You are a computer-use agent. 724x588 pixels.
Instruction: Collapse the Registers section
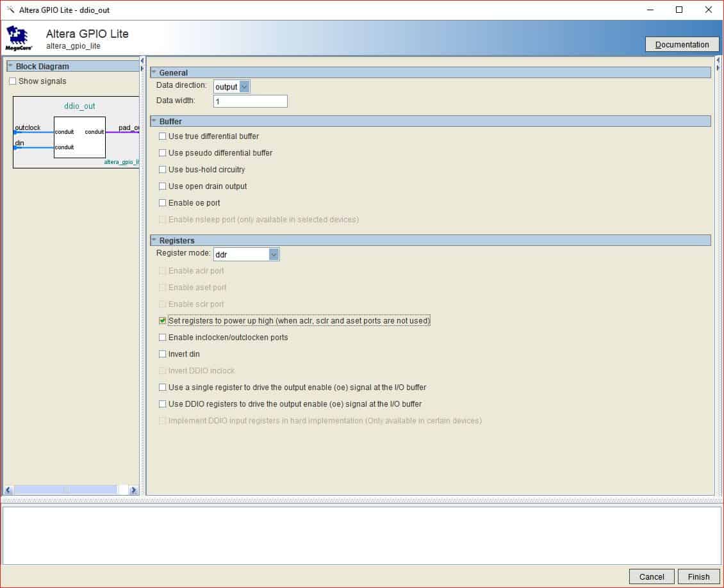pos(154,240)
